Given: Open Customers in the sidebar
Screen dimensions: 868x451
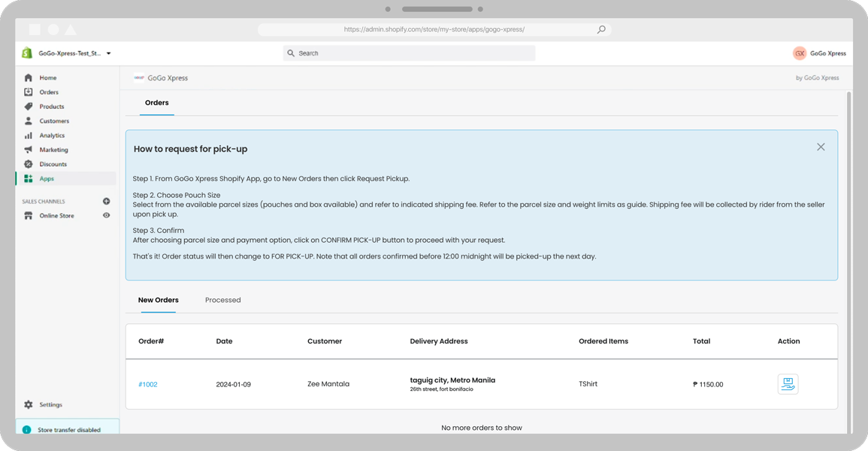Looking at the screenshot, I should (54, 121).
